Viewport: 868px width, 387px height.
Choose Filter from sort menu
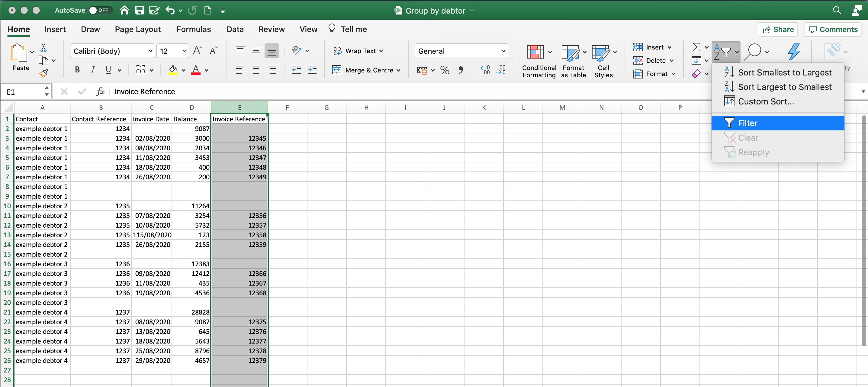pyautogui.click(x=778, y=123)
